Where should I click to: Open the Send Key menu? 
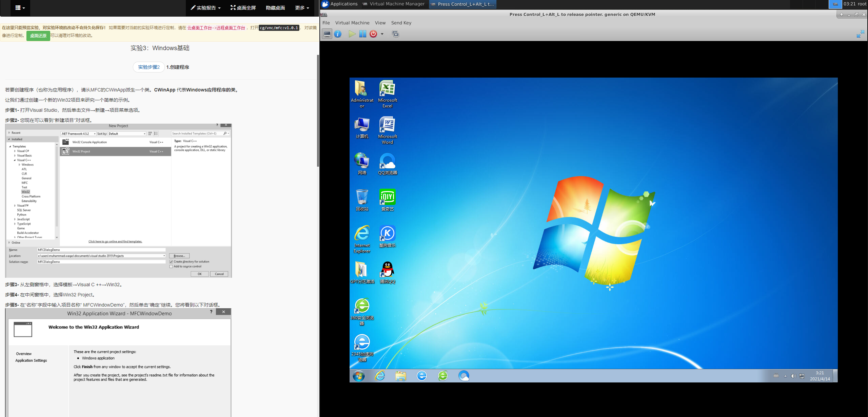pos(401,23)
